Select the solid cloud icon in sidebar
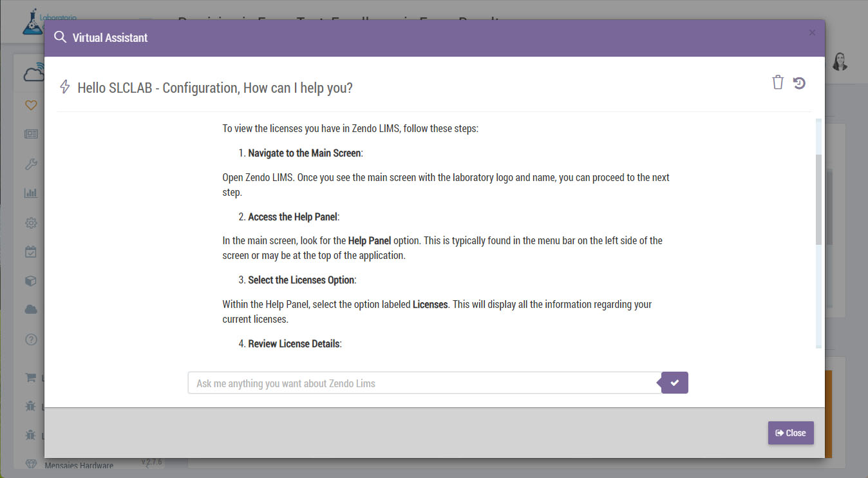The width and height of the screenshot is (868, 478). click(31, 310)
